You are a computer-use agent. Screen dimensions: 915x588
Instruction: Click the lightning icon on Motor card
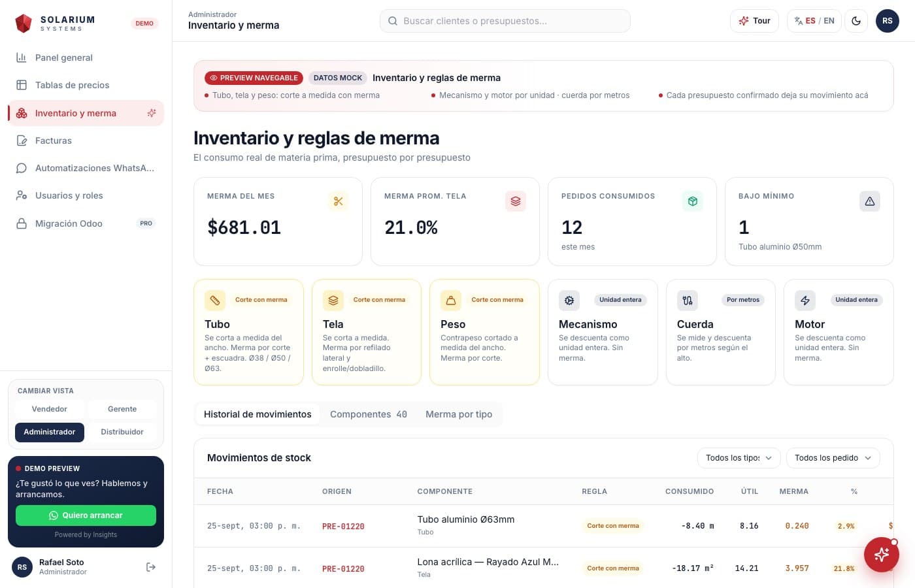805,301
